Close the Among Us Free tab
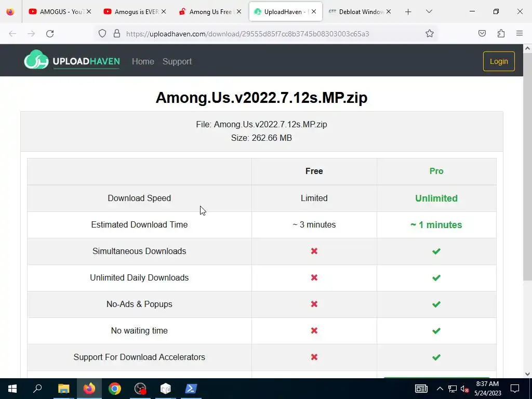The width and height of the screenshot is (532, 399). pos(239,12)
